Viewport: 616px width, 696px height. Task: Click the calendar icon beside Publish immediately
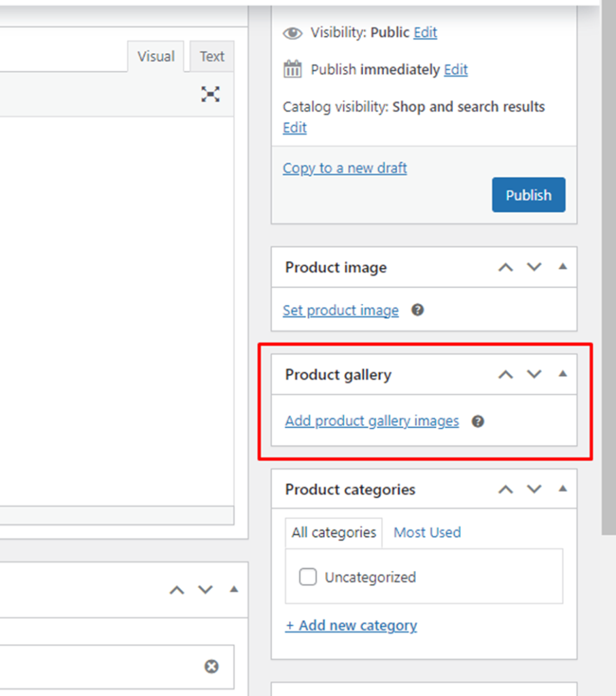292,69
